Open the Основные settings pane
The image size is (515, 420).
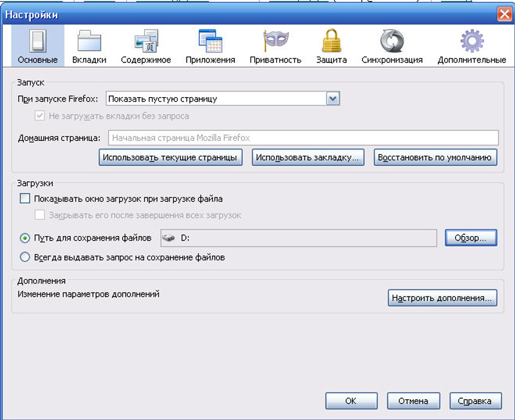[x=38, y=46]
